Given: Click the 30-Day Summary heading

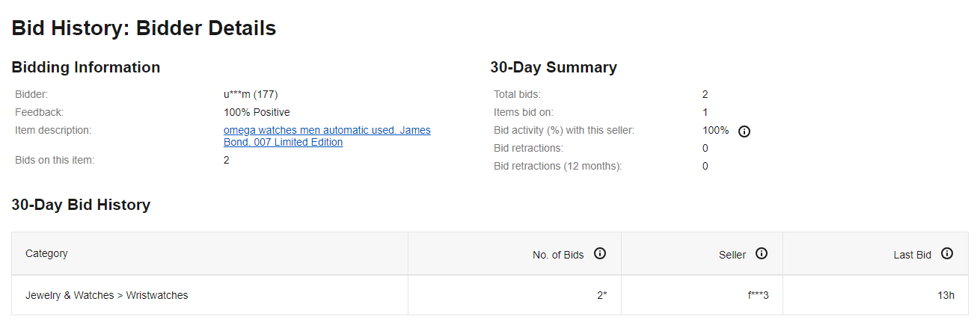Looking at the screenshot, I should coord(554,67).
